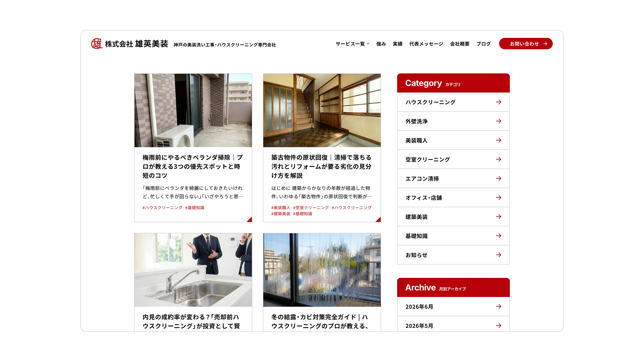Open the お知らせ category link

click(453, 255)
